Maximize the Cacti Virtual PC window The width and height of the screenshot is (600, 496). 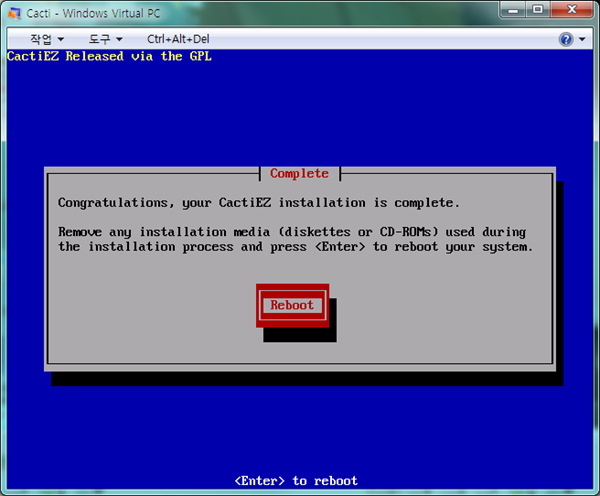pos(538,9)
